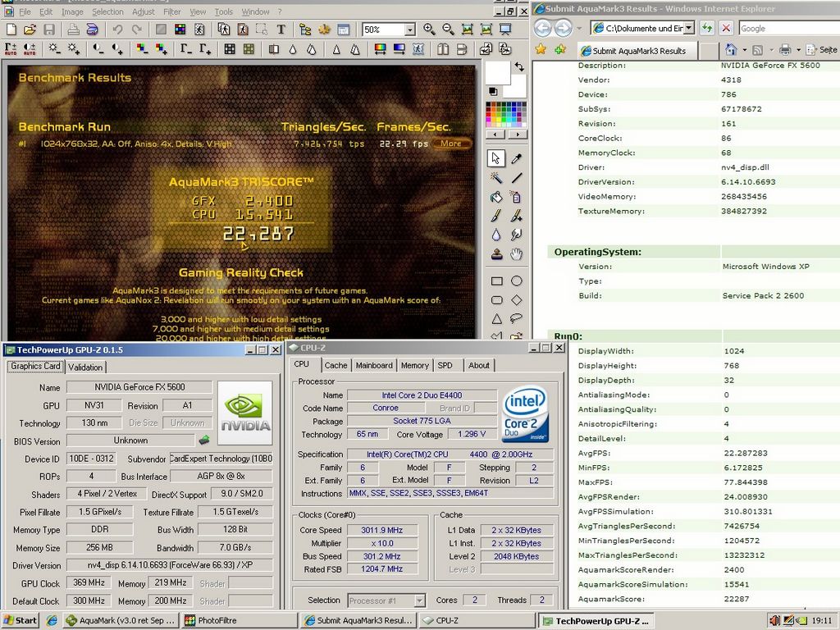The image size is (840, 630).
Task: Click the Brightness plus icon
Action: [73, 49]
